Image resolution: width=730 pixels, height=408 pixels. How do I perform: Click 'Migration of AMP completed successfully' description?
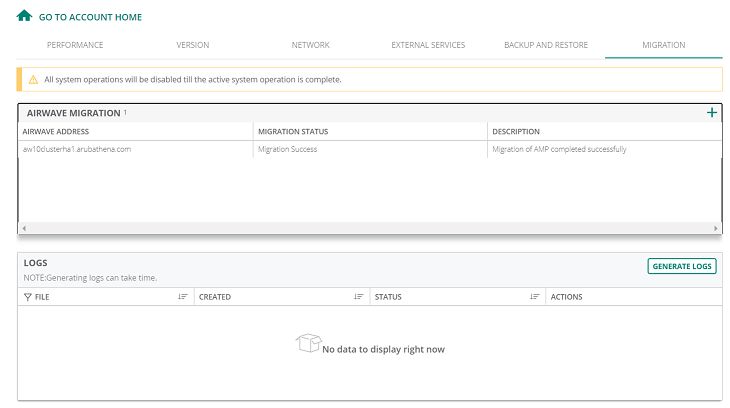pyautogui.click(x=559, y=149)
